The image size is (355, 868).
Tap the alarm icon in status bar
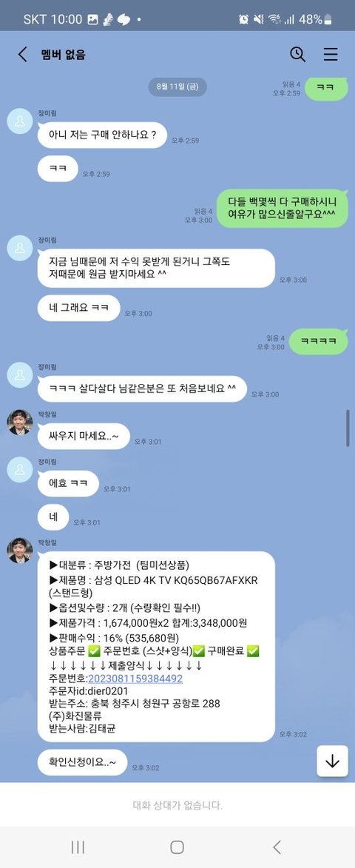click(x=243, y=19)
